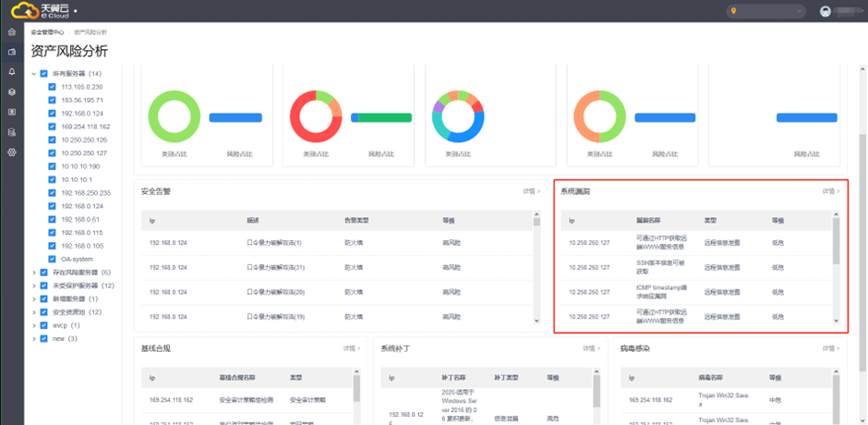The width and height of the screenshot is (868, 425).
Task: Click the home icon in left sidebar
Action: [x=12, y=32]
